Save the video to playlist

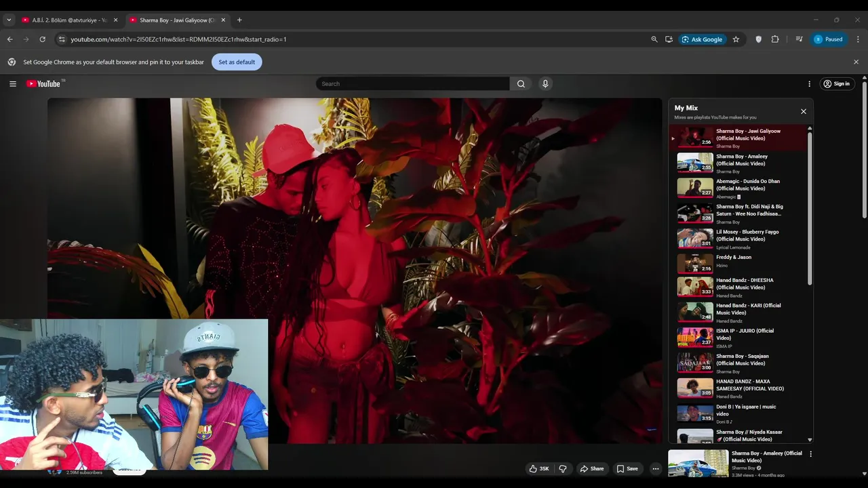tap(627, 468)
